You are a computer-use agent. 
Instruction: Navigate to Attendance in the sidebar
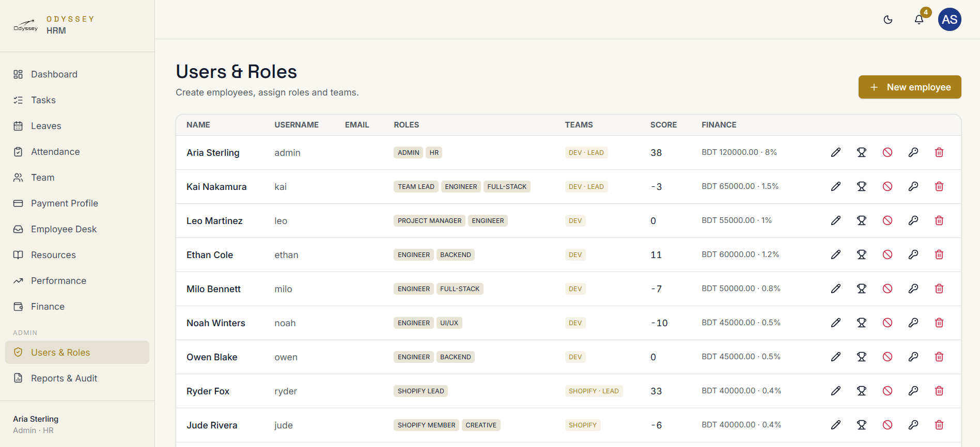click(77, 152)
